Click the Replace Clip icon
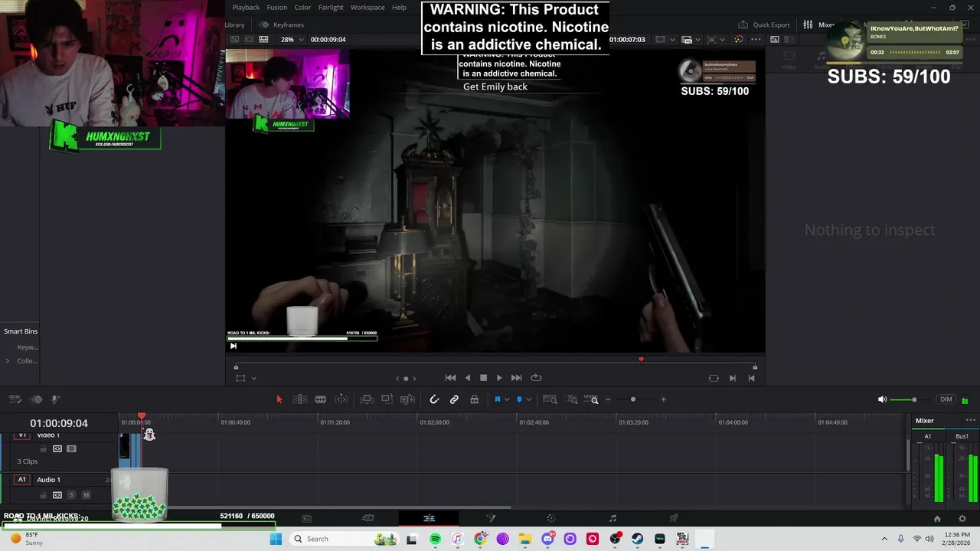The width and height of the screenshot is (980, 551). pyautogui.click(x=407, y=399)
